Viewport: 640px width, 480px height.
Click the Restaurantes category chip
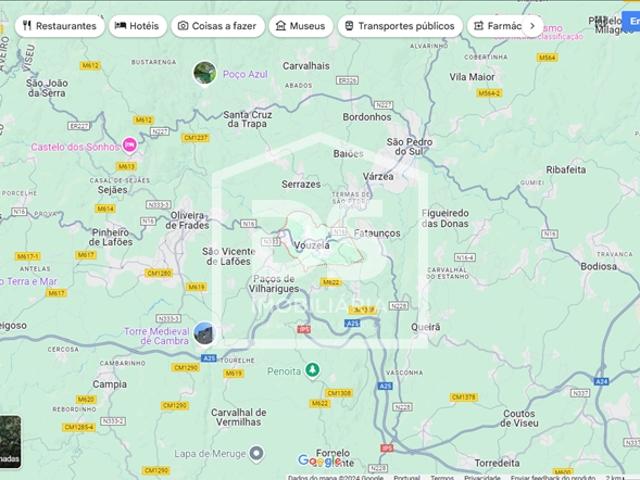tap(60, 26)
